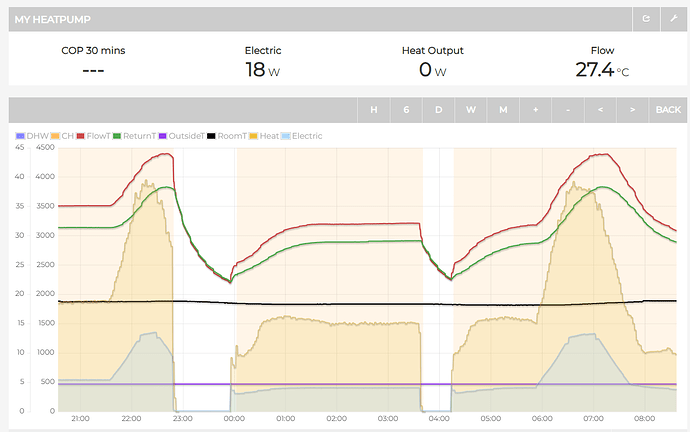Switch to W week view

click(x=471, y=110)
